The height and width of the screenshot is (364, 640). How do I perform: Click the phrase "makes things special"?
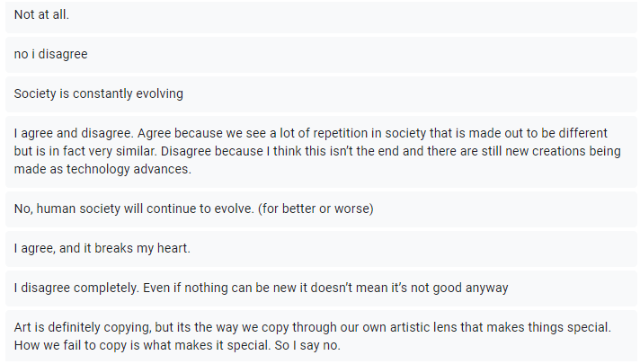pos(548,328)
